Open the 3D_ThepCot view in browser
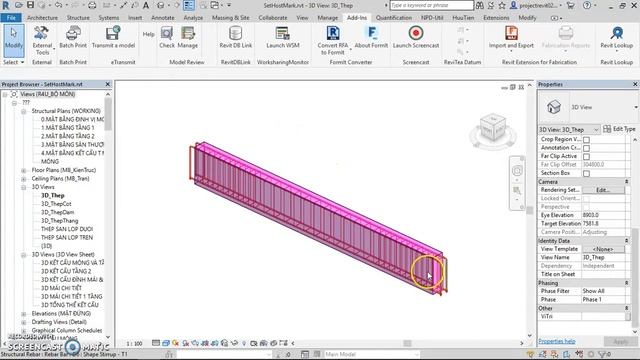 pos(56,204)
